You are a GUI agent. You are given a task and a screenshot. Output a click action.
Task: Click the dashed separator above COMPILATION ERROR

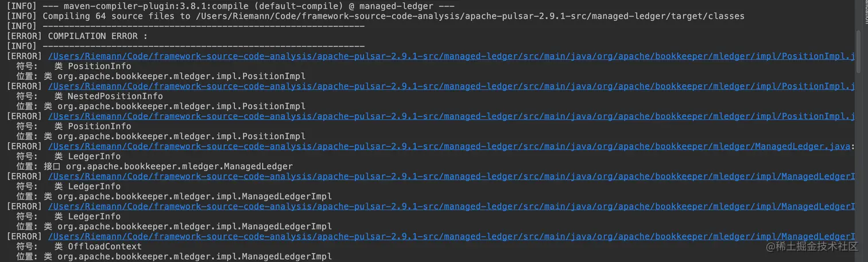(x=185, y=26)
